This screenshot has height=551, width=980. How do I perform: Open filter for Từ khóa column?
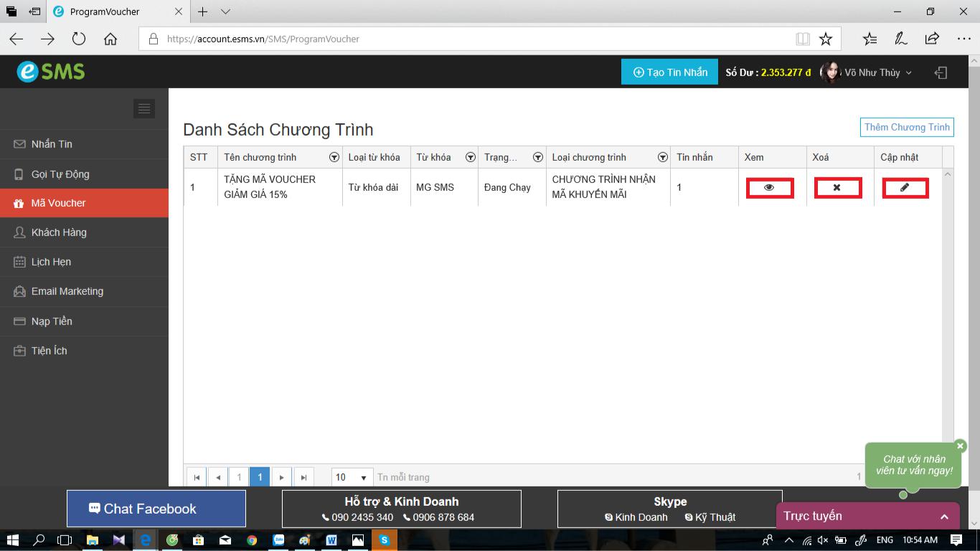pos(471,157)
